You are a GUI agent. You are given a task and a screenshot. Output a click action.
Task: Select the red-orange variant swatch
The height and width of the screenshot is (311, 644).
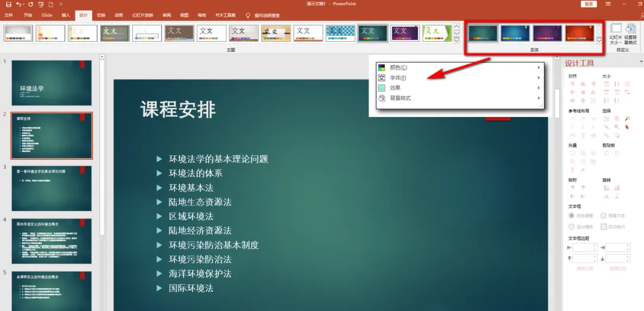[x=580, y=33]
